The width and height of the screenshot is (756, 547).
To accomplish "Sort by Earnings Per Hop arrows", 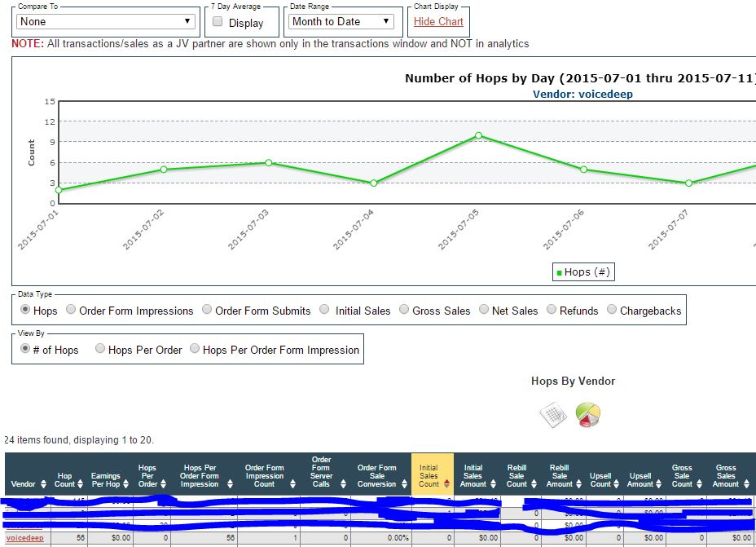I will [125, 483].
